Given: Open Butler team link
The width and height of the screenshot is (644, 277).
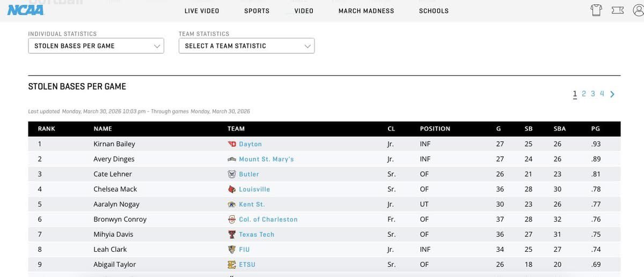Looking at the screenshot, I should (249, 174).
